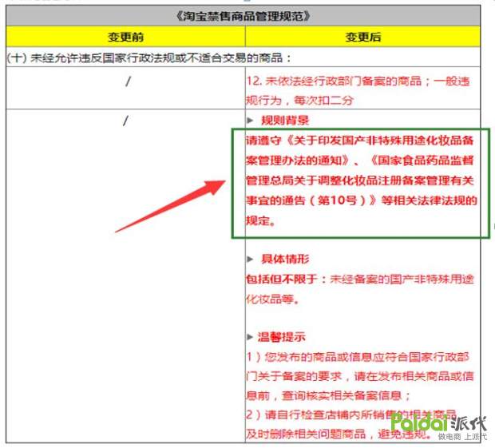Image resolution: width=495 pixels, height=448 pixels.
Task: Click the row text starting (十) 未经允许违反国家行政法规
Action: pyautogui.click(x=148, y=57)
